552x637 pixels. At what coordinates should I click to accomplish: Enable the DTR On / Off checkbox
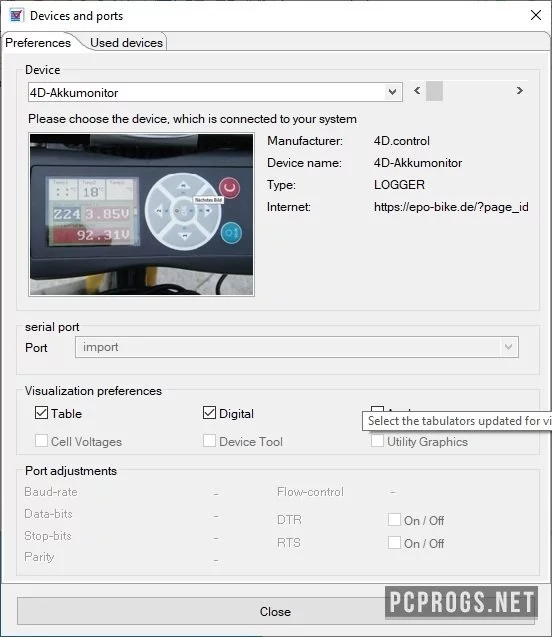(x=394, y=520)
